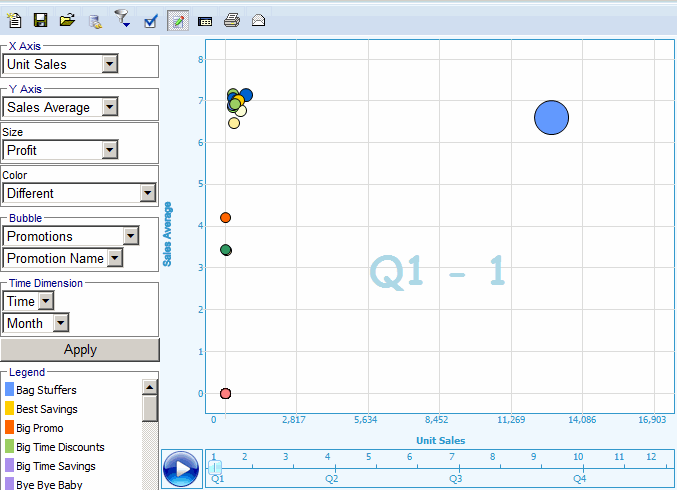Click the New document toolbar icon
Image resolution: width=677 pixels, height=490 pixels.
(x=14, y=20)
